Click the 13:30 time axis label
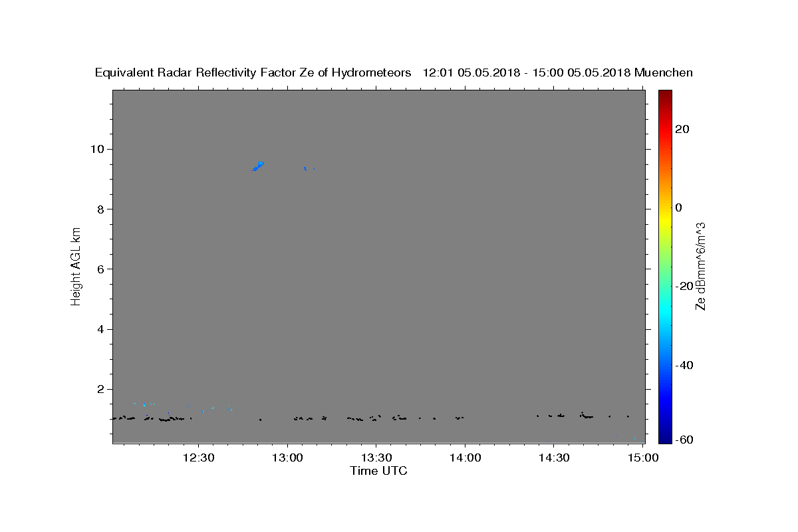This screenshot has width=798, height=532. (x=376, y=458)
